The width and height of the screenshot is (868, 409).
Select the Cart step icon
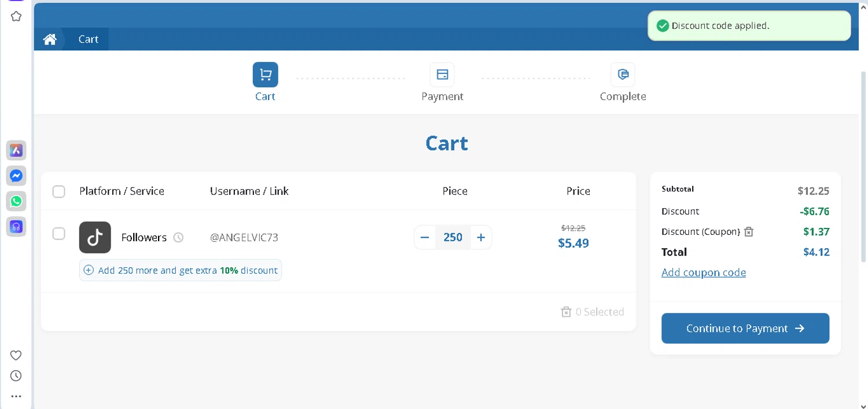(x=266, y=75)
